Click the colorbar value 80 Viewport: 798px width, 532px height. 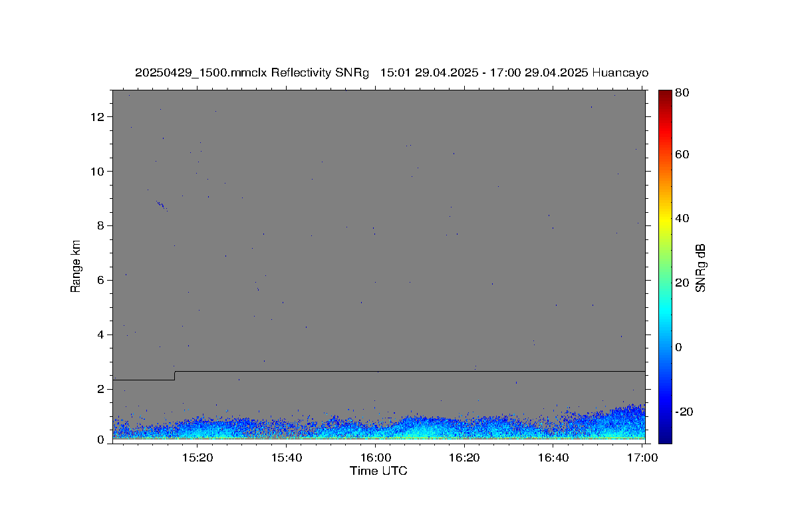pyautogui.click(x=682, y=94)
